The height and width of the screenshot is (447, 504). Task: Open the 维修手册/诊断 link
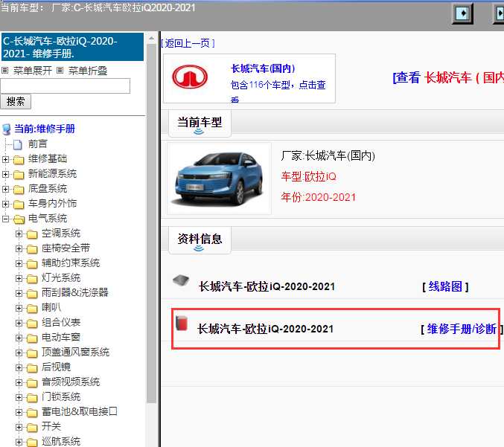[462, 329]
